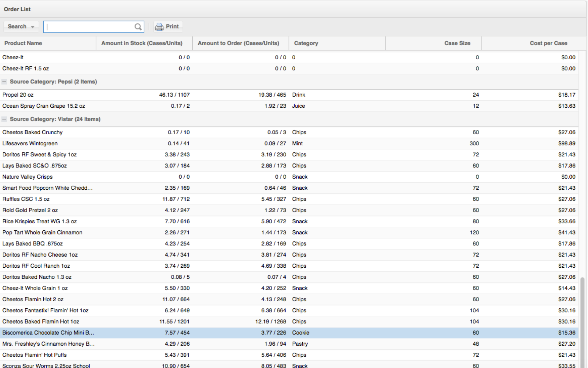Select Cheez-It Whole Grain 1 oz row

[x=289, y=288]
